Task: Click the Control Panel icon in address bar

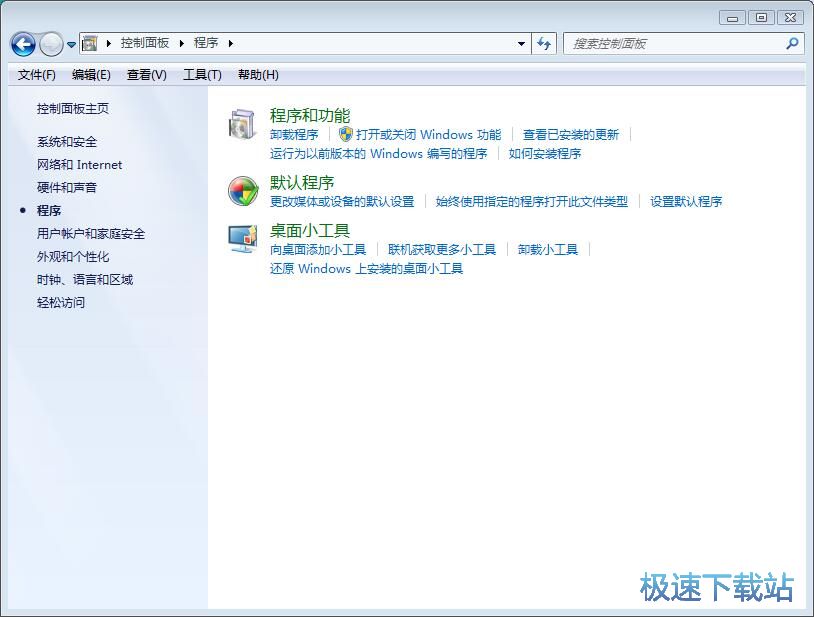Action: 90,43
